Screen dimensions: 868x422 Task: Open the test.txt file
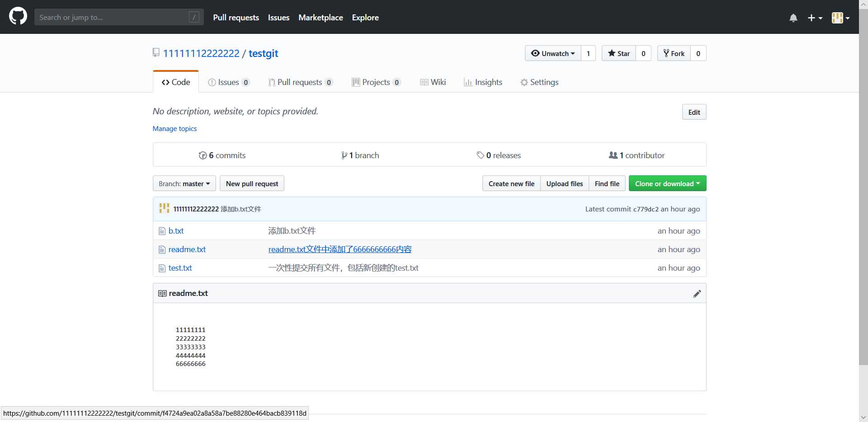[x=180, y=268]
